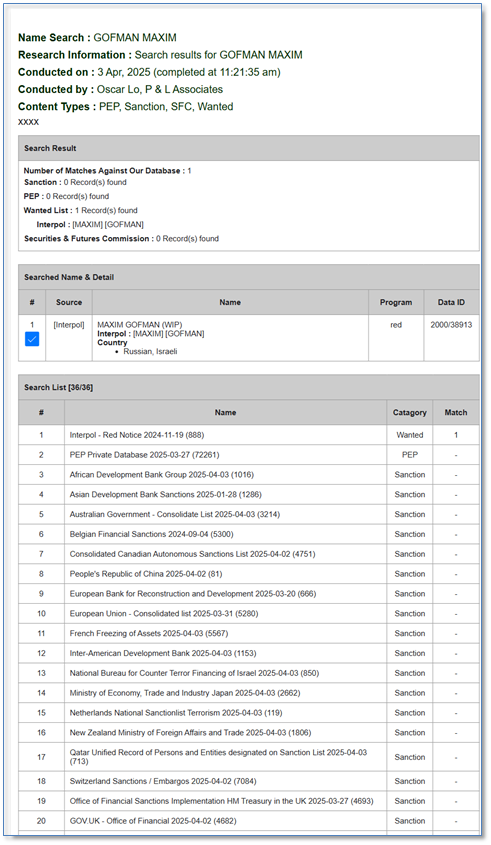Click the 'Research Information' line

click(x=160, y=55)
